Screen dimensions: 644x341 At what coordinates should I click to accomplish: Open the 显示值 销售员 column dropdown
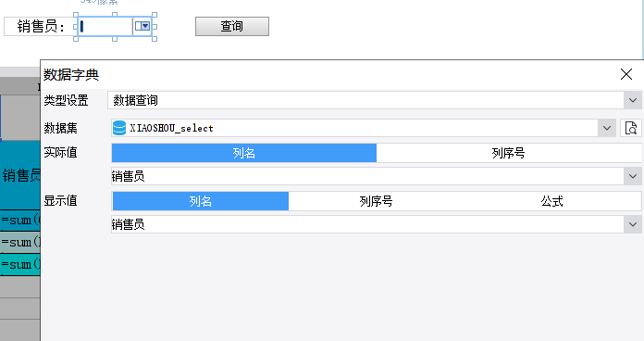click(633, 224)
